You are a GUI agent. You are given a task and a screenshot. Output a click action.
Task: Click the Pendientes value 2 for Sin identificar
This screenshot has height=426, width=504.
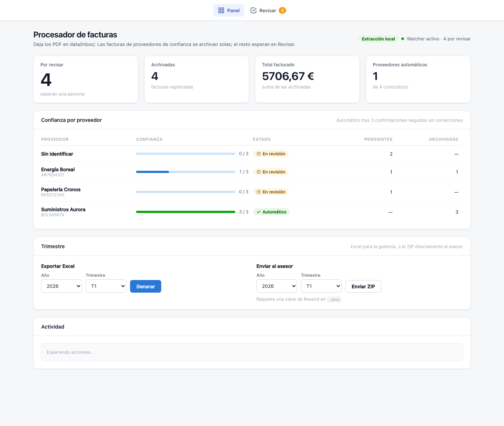point(391,154)
